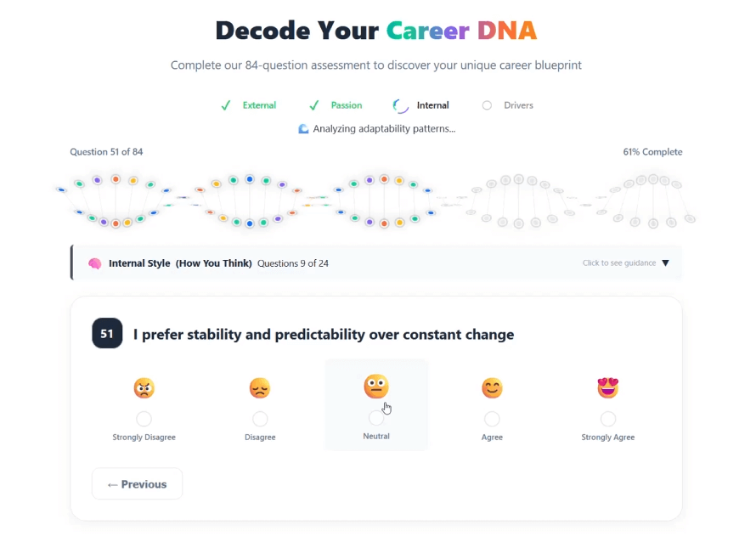Click the 'Click to see guidance' text
The height and width of the screenshot is (559, 756).
click(618, 263)
